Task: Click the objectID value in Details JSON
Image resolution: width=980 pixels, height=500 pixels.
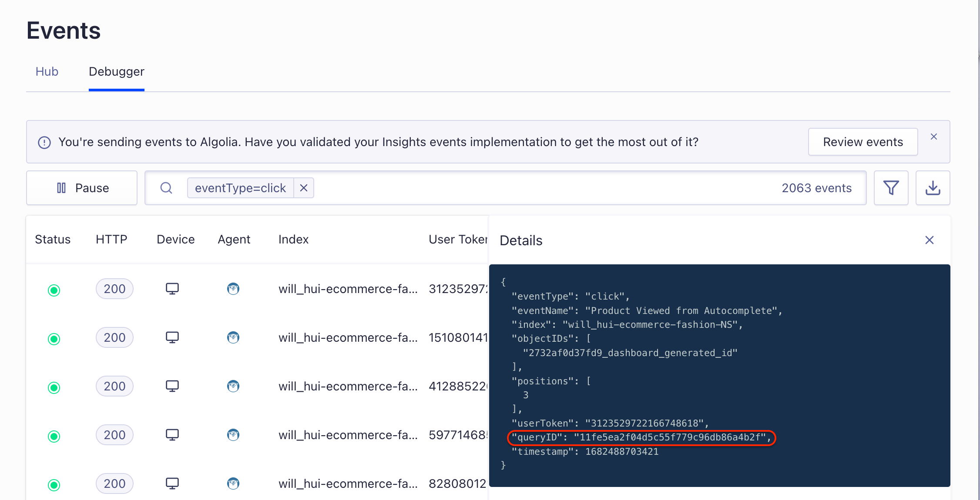Action: (630, 353)
